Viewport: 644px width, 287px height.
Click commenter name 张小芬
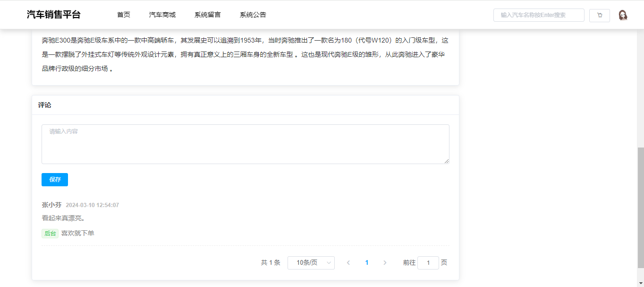(x=51, y=205)
